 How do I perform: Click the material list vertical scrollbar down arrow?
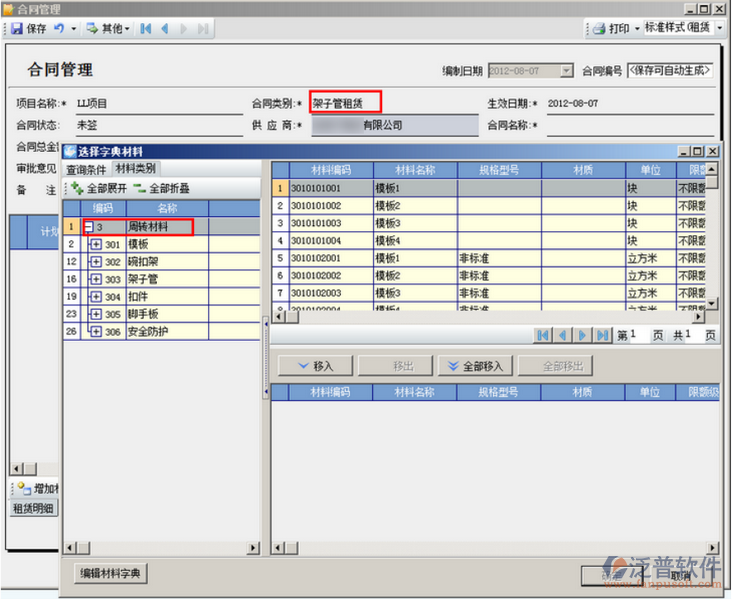[x=712, y=304]
